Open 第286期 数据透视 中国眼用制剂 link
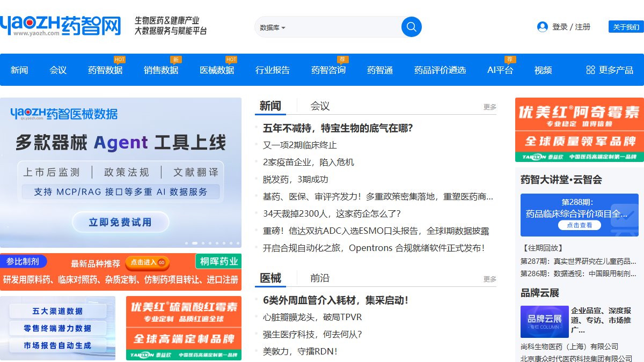Viewport: 644px width, 362px height. click(x=579, y=273)
